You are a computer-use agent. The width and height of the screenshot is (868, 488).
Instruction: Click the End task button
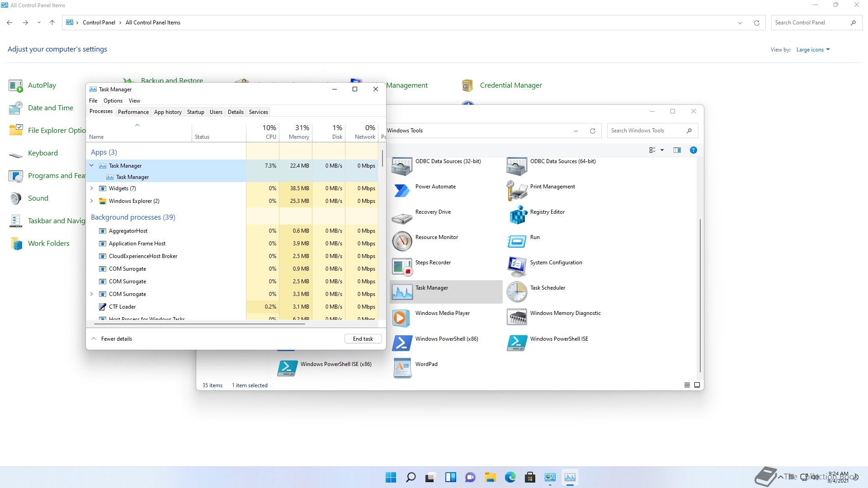(363, 339)
